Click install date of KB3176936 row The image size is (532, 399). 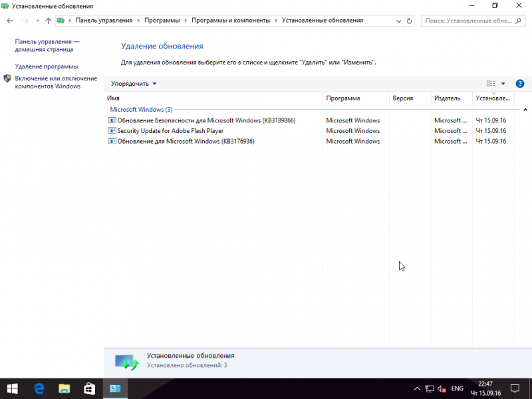(491, 142)
